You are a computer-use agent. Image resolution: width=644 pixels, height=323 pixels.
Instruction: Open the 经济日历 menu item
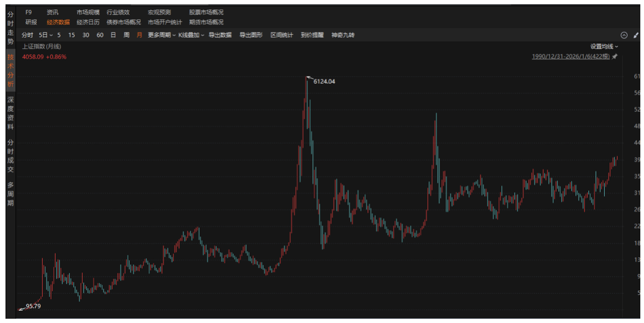pyautogui.click(x=88, y=22)
